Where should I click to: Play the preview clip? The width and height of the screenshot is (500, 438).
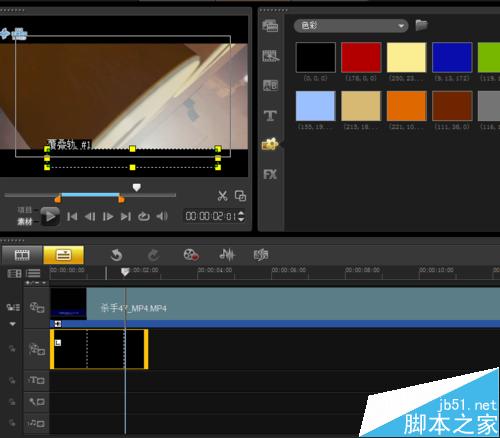[50, 217]
